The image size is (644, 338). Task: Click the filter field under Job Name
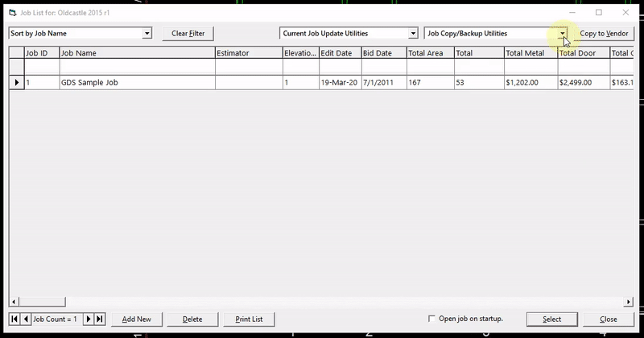tap(137, 67)
